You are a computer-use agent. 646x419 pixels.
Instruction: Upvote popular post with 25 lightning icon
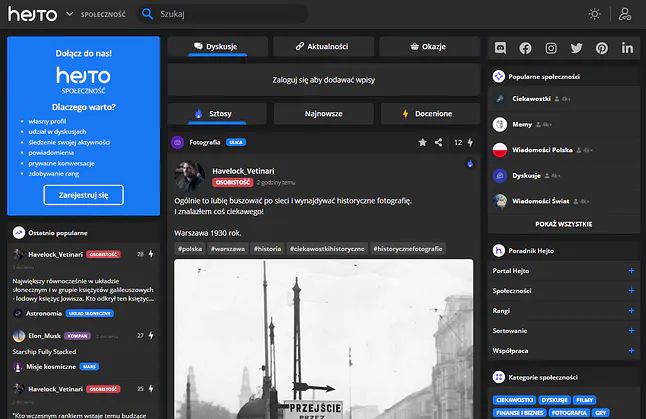point(151,389)
